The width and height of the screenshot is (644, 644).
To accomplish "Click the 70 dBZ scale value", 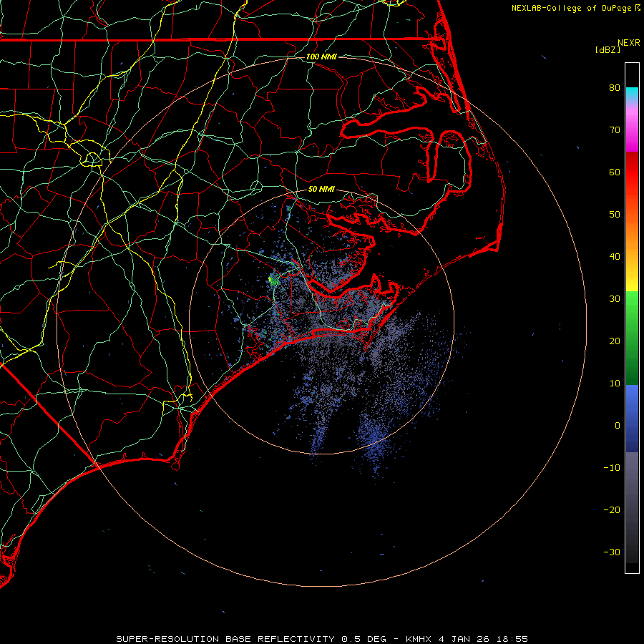I will click(615, 130).
